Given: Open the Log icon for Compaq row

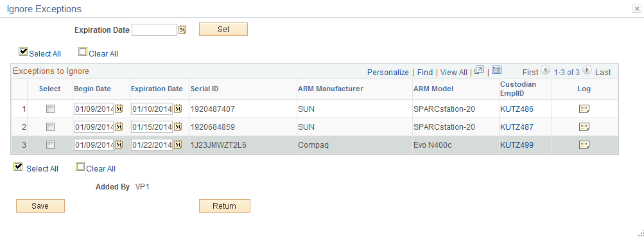Looking at the screenshot, I should click(584, 145).
